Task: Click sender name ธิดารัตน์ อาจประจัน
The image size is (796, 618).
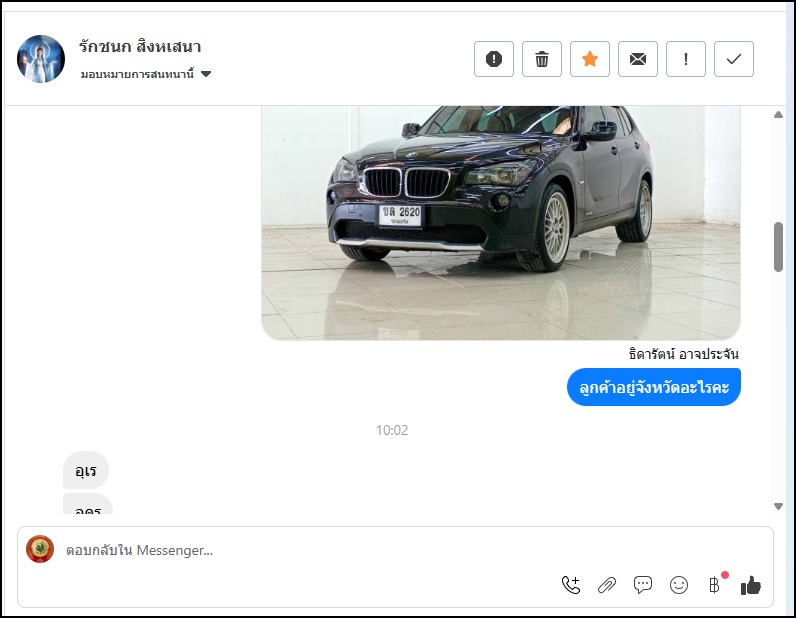Action: tap(683, 354)
